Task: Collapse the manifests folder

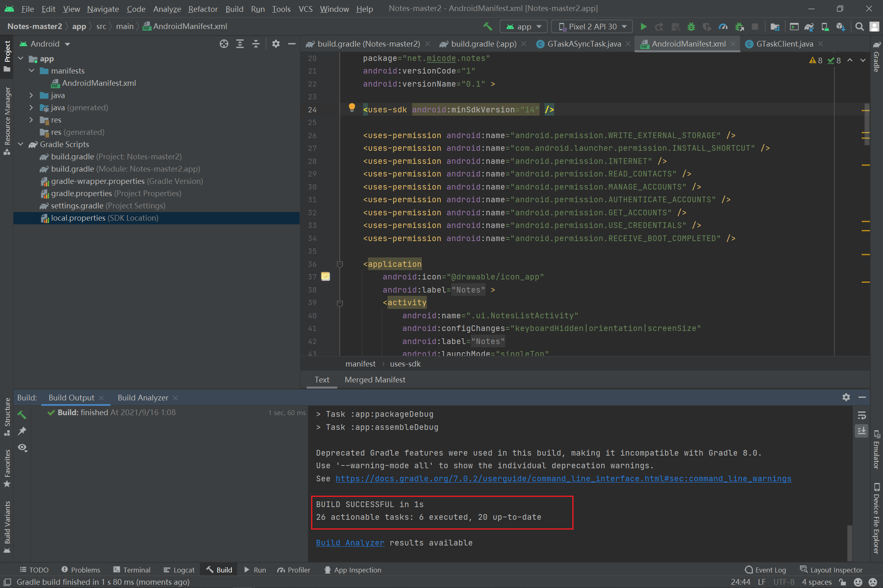Action: pos(31,71)
